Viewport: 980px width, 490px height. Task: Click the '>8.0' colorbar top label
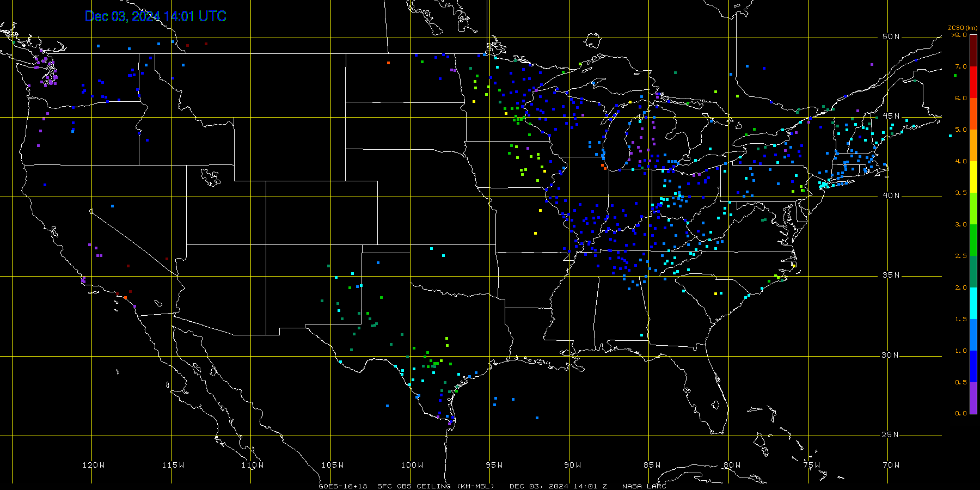959,35
